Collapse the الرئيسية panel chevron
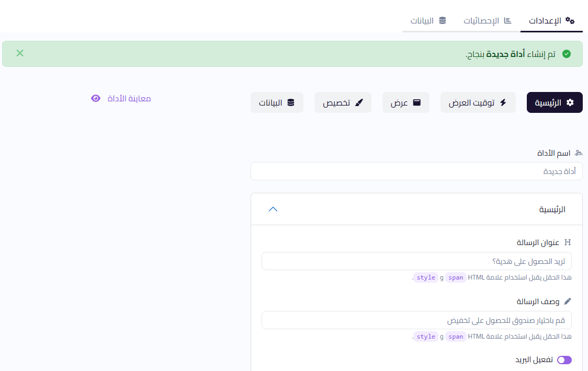 [x=273, y=209]
